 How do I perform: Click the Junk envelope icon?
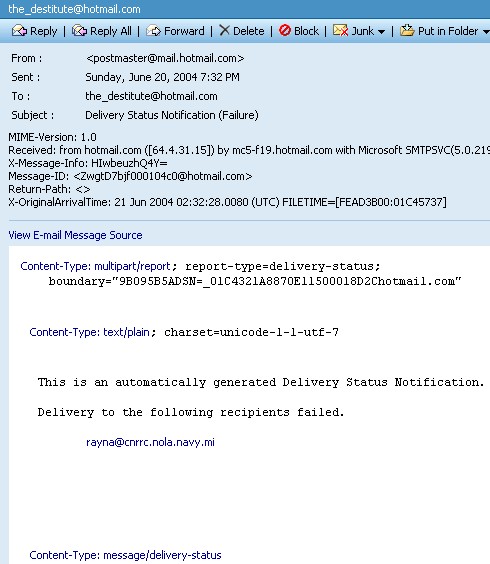[340, 31]
